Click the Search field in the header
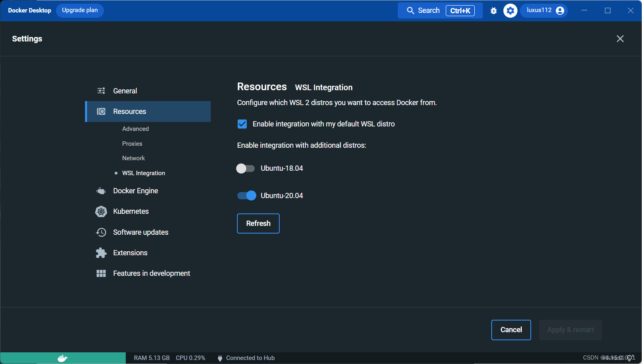Screen dimensions: 642x364 (440, 10)
